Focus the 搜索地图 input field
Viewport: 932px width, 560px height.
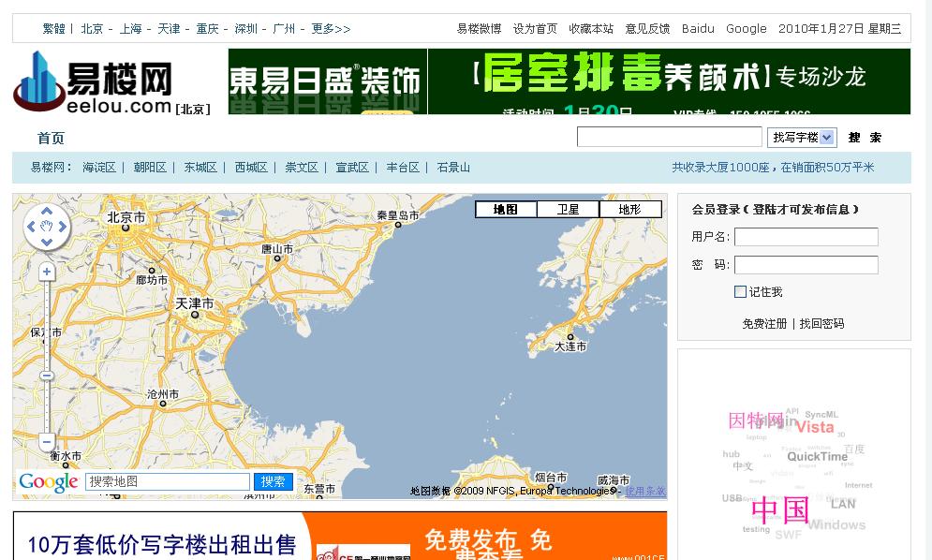(168, 481)
